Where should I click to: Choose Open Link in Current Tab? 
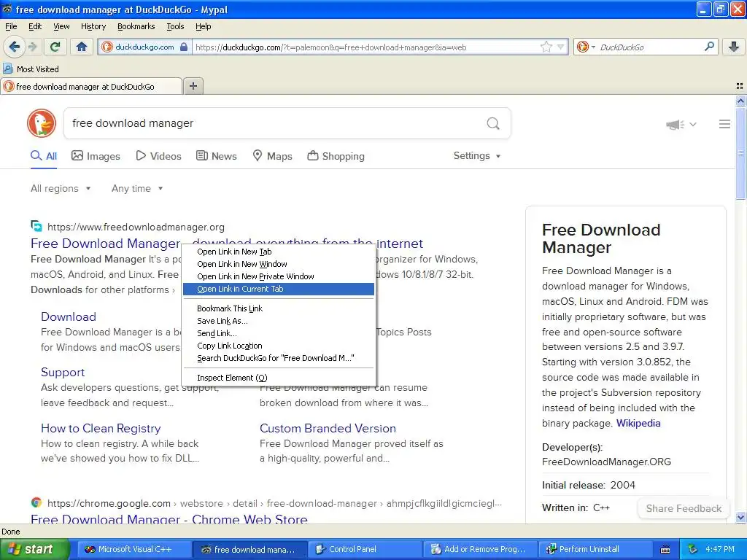pos(279,289)
